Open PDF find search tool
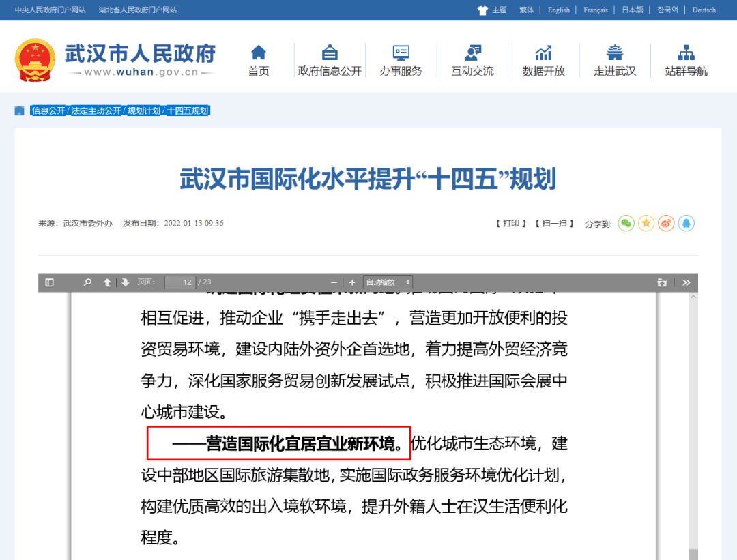737x560 pixels. (x=87, y=282)
